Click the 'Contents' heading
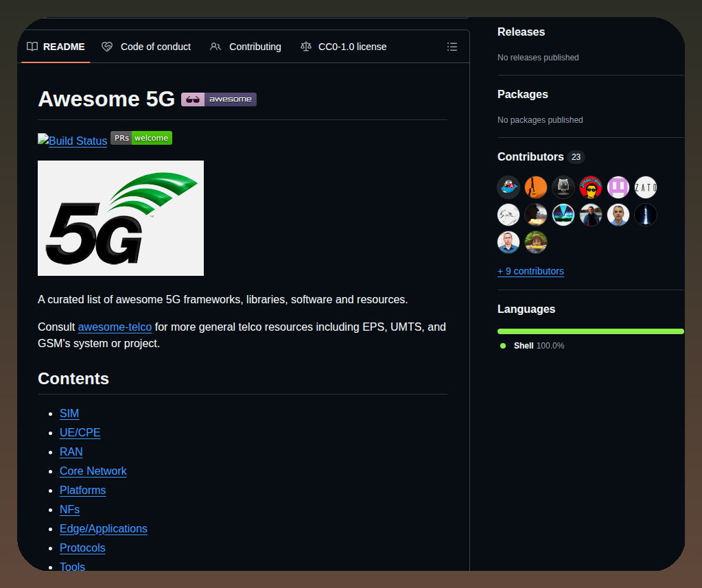Image resolution: width=702 pixels, height=588 pixels. coord(73,379)
